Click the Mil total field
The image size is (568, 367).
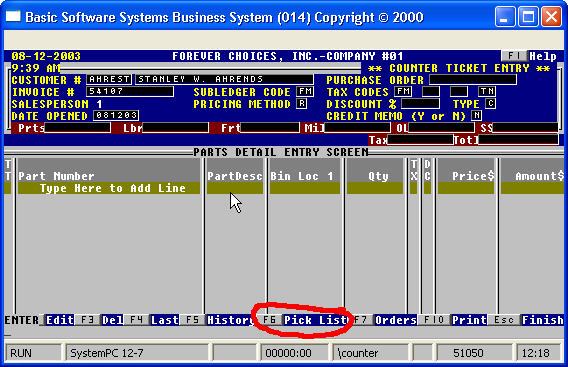[358, 128]
